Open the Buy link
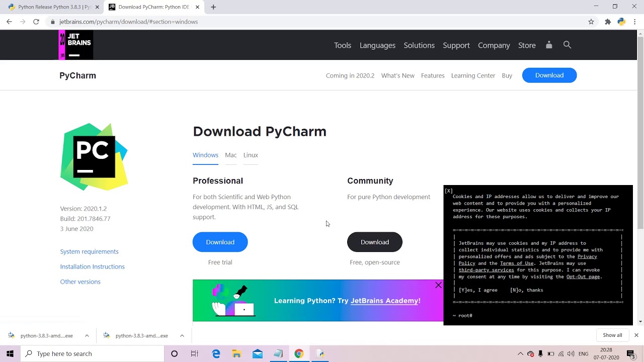 click(507, 75)
